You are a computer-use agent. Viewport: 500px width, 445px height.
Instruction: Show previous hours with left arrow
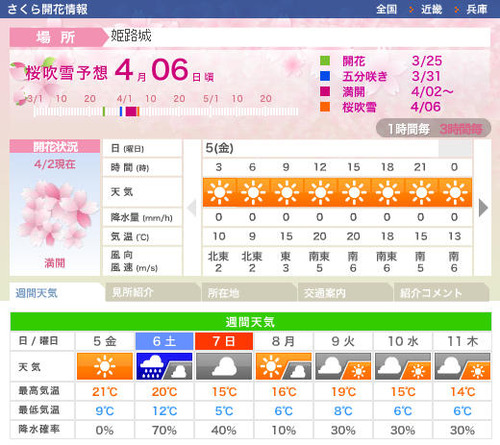click(192, 208)
